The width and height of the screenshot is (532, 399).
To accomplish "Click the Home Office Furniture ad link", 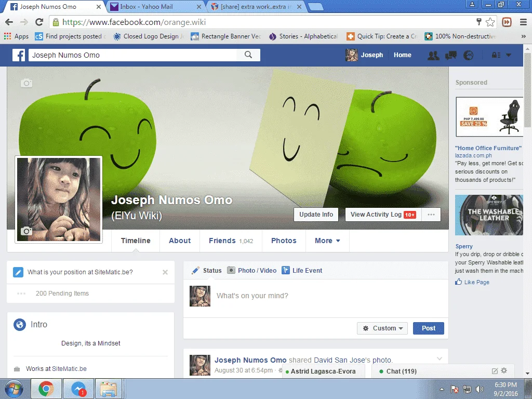I will tap(488, 148).
